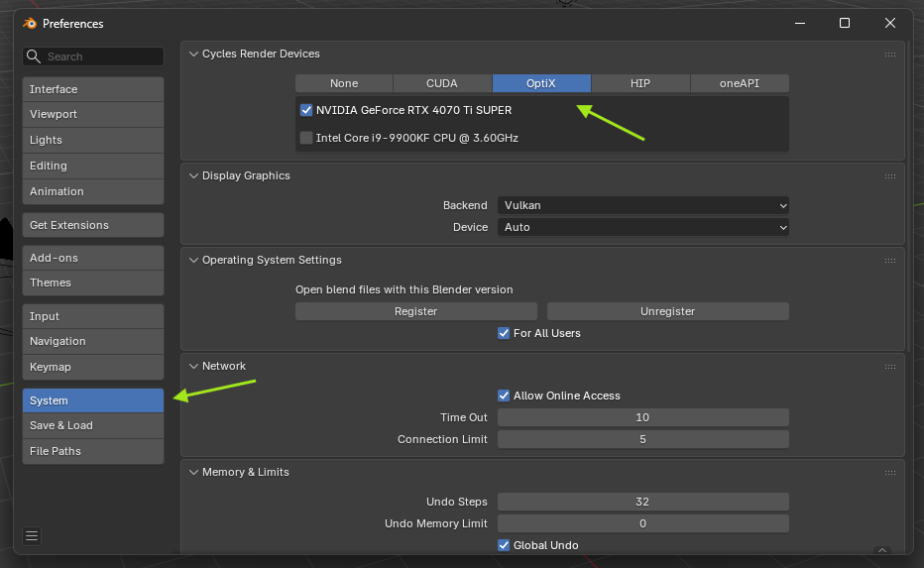
Task: Open the Editing preferences section
Action: point(93,167)
